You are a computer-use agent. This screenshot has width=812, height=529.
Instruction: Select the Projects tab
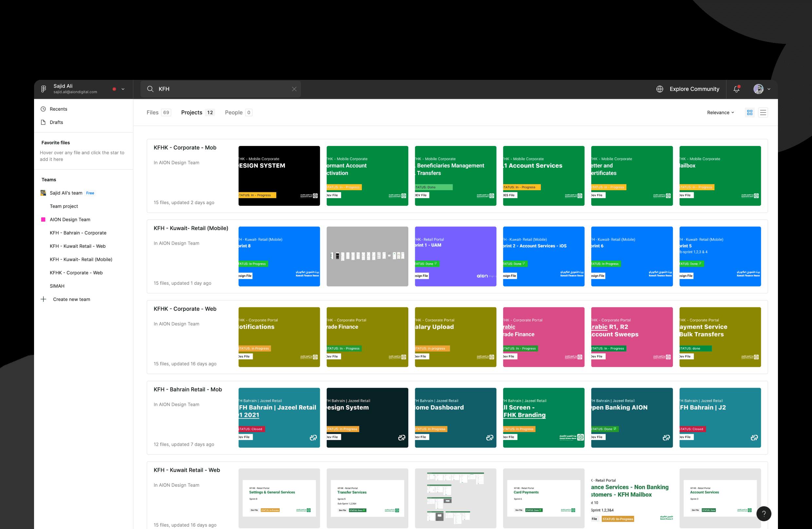pyautogui.click(x=198, y=113)
